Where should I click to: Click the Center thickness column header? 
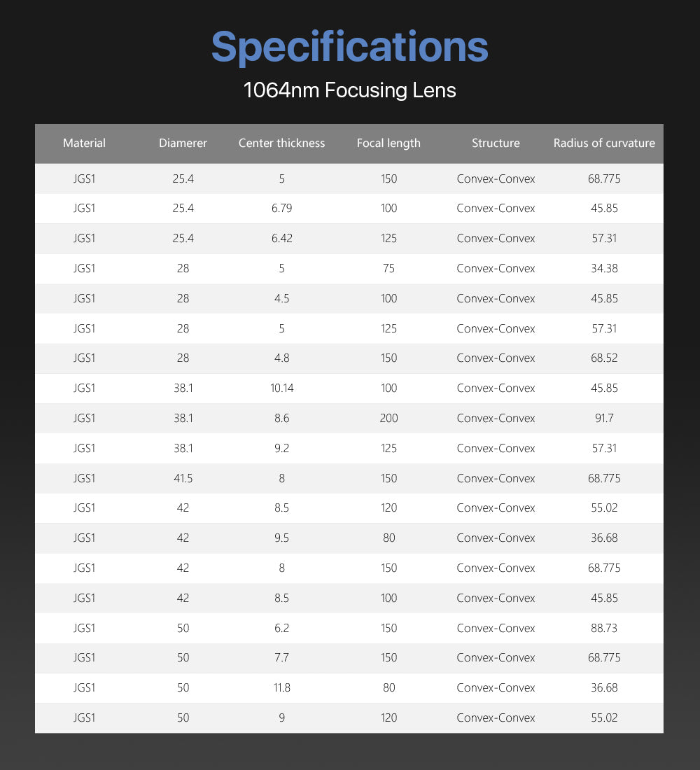click(x=281, y=143)
